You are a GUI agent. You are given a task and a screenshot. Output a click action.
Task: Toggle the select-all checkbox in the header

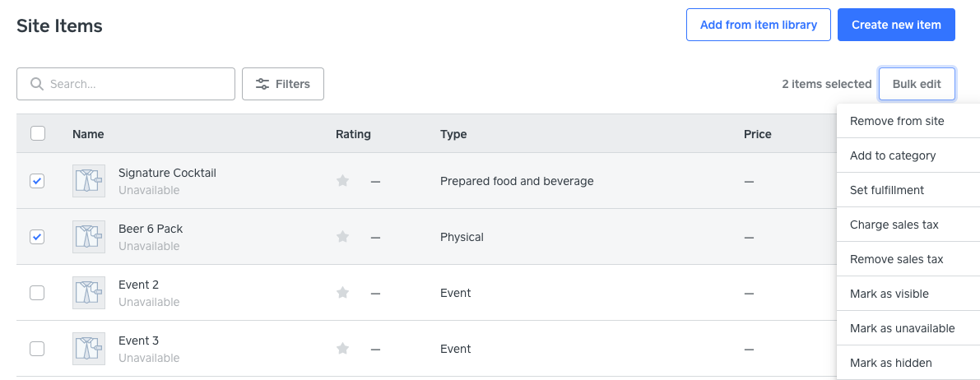coord(37,133)
